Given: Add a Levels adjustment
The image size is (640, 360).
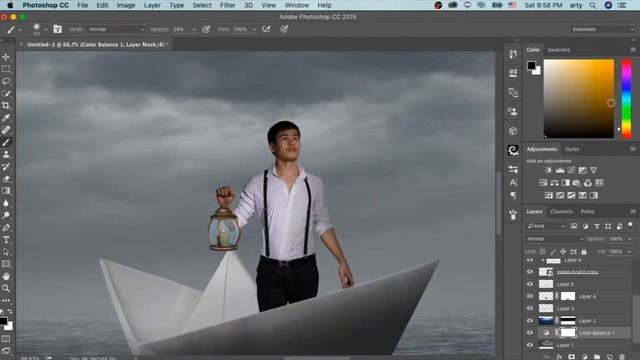Looking at the screenshot, I should [560, 170].
